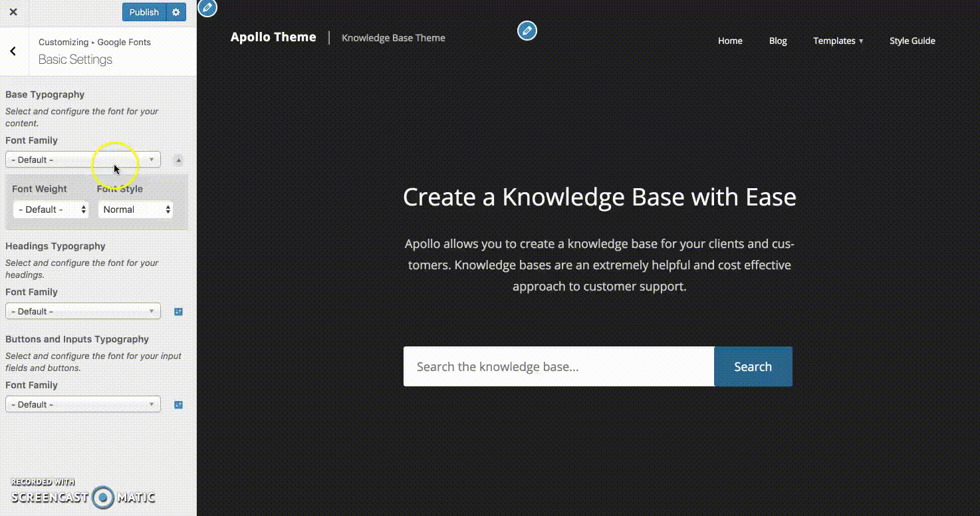Expand Headings Typography font options icon
The image size is (980, 516).
(178, 312)
